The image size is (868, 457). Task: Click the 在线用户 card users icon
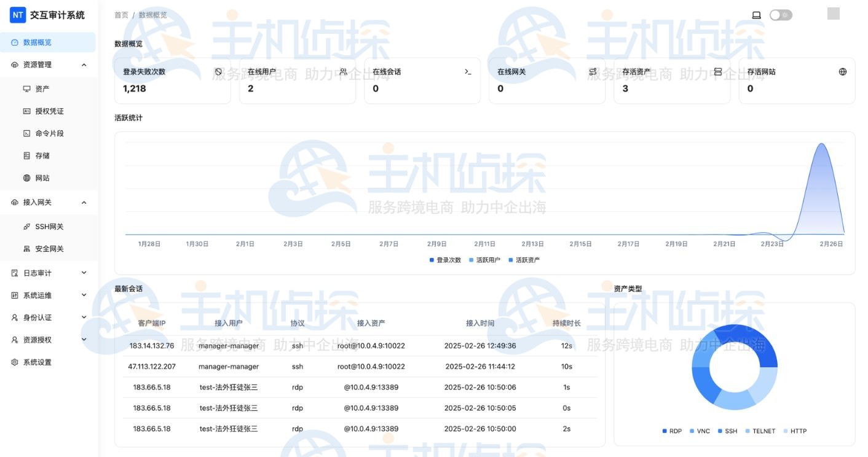tap(344, 72)
